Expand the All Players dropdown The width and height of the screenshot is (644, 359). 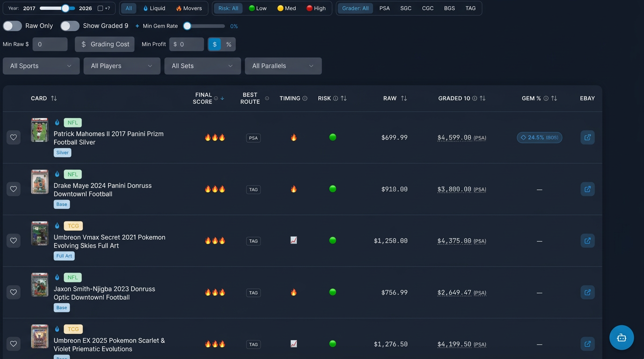122,66
